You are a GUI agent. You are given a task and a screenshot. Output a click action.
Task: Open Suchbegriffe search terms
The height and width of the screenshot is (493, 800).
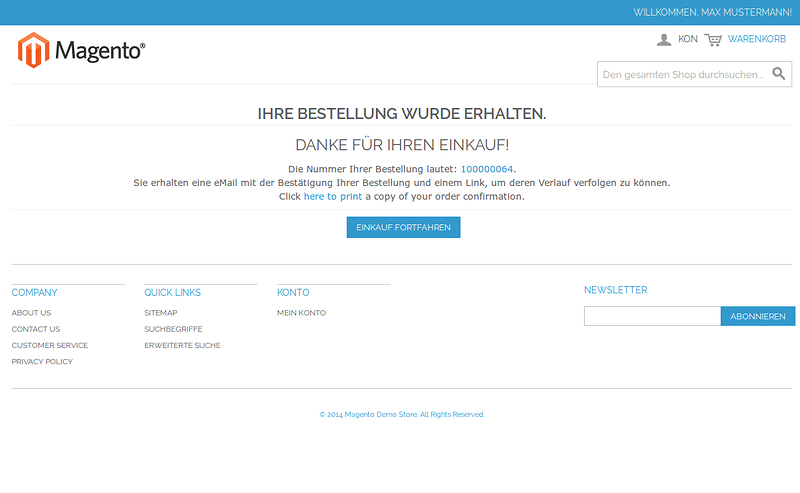(173, 329)
